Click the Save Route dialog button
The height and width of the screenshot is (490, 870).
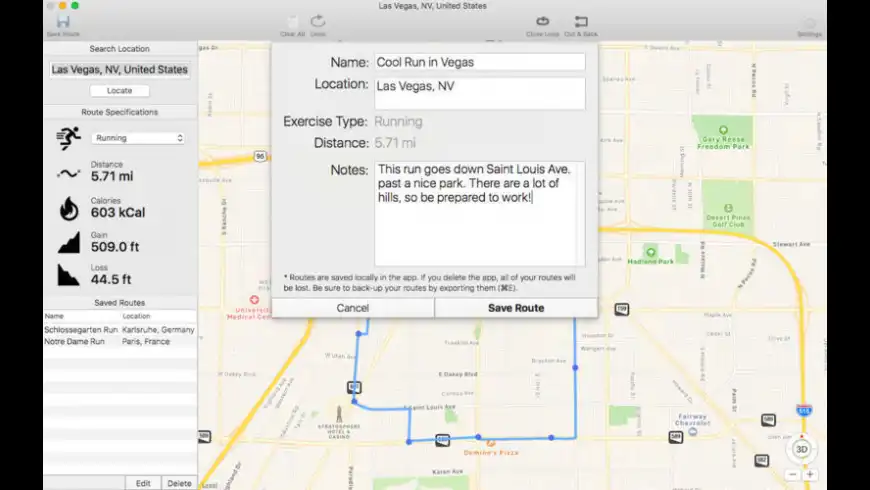[x=516, y=308]
